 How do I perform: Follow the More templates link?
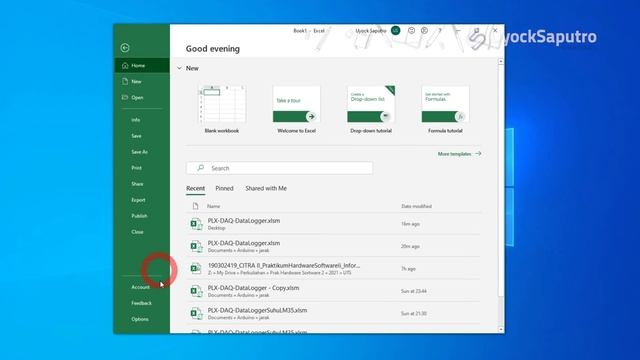[460, 154]
